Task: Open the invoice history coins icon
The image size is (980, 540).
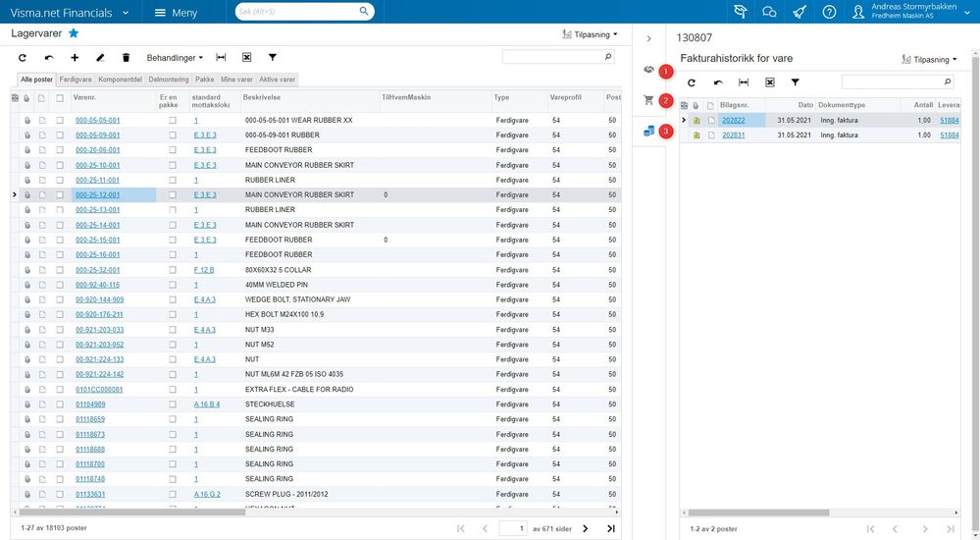Action: pyautogui.click(x=648, y=131)
